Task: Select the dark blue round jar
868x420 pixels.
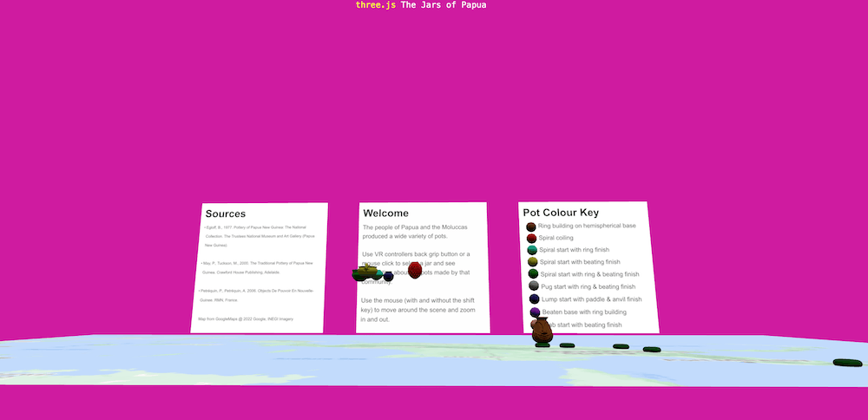Action: (x=389, y=276)
